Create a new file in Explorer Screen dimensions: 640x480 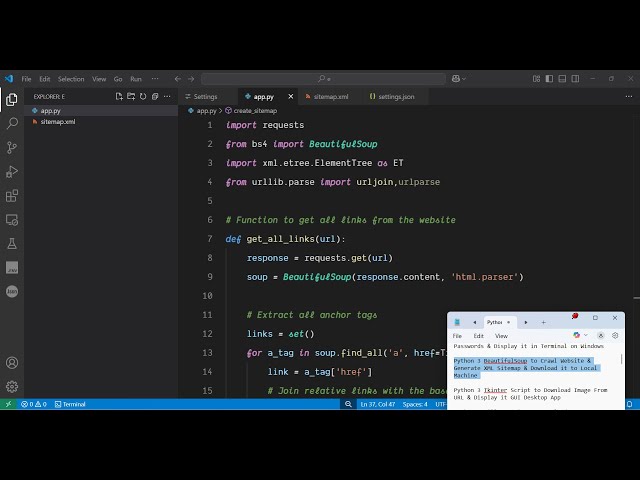tap(119, 96)
